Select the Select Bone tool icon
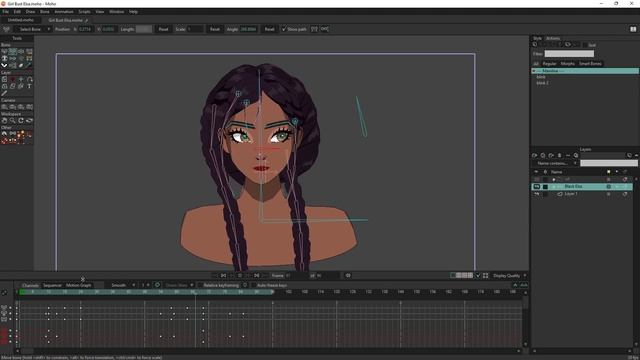The width and height of the screenshot is (640, 360). point(4,51)
